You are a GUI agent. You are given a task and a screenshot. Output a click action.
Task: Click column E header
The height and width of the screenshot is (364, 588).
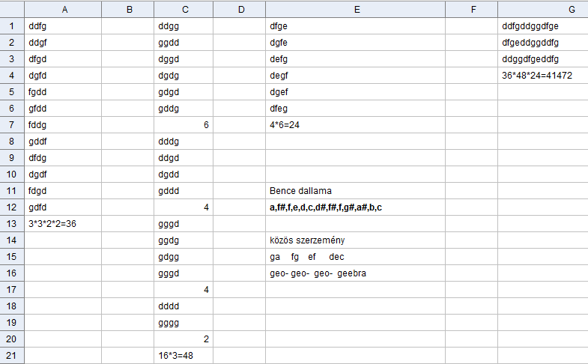pos(356,9)
